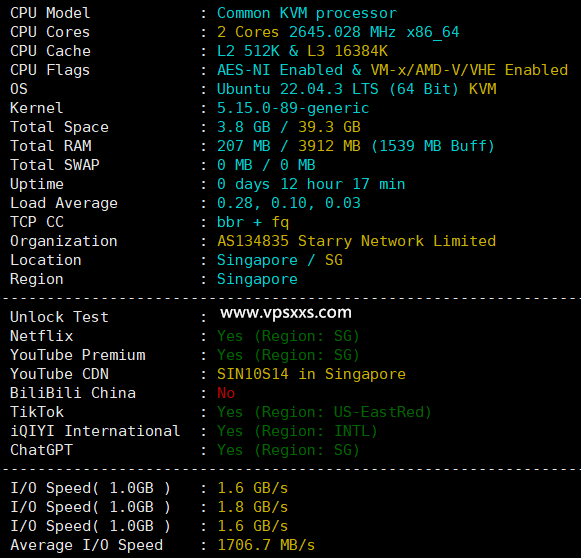Click the red BiliBili China No result
This screenshot has width=581, height=558.
coord(226,393)
